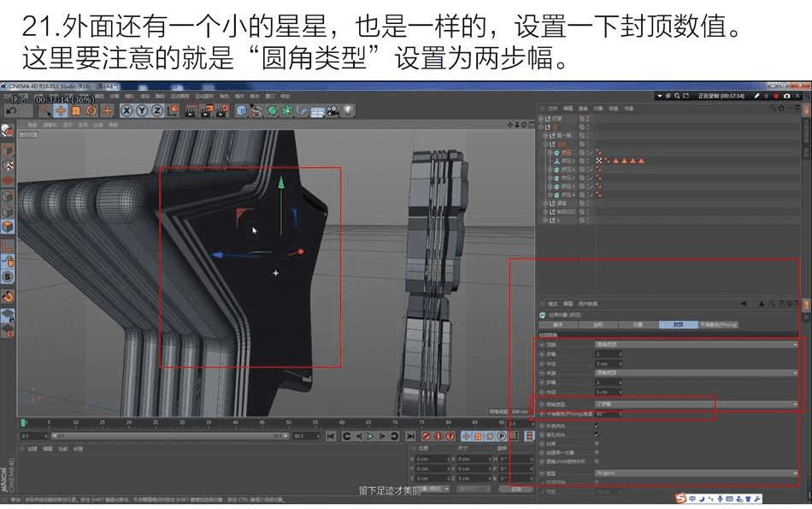Click the timeline preview range slider bar
Viewport: 812px width, 509px height.
(x=169, y=436)
